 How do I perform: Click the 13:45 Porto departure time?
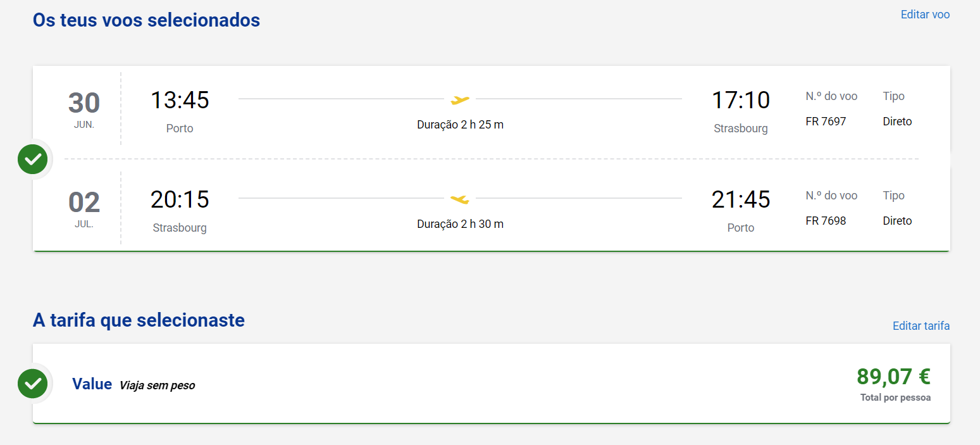pos(180,100)
